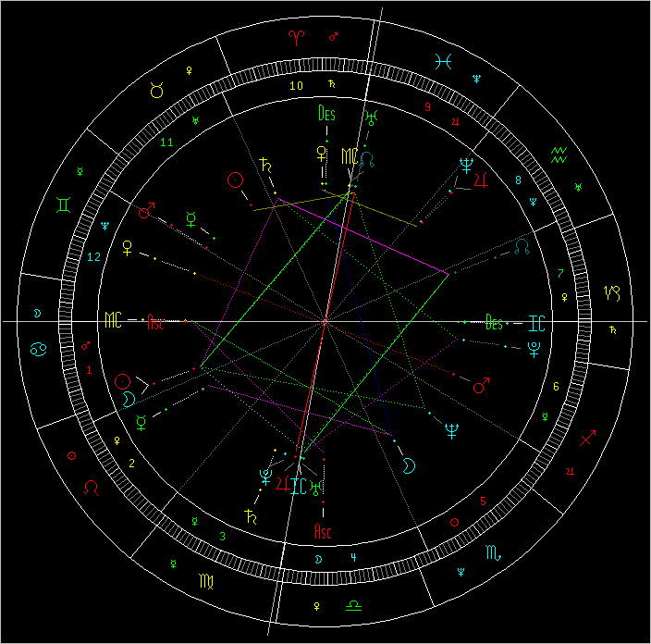Select the cyan Scorpio sign symbol
Viewport: 651px width, 644px height.
pos(491,552)
